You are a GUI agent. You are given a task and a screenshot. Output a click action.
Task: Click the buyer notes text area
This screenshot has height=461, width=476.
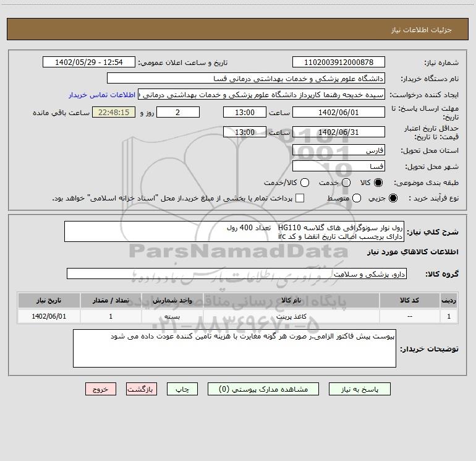point(234,348)
